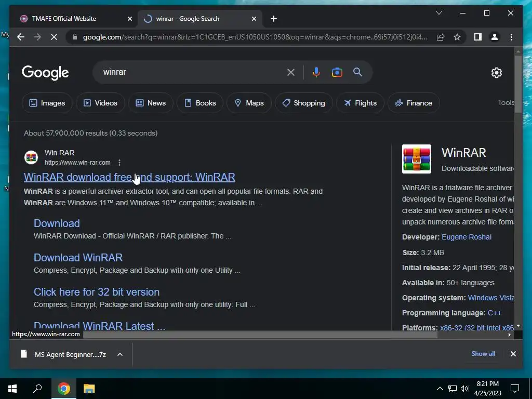Image resolution: width=532 pixels, height=399 pixels.
Task: Open the notification center icon
Action: [515, 389]
